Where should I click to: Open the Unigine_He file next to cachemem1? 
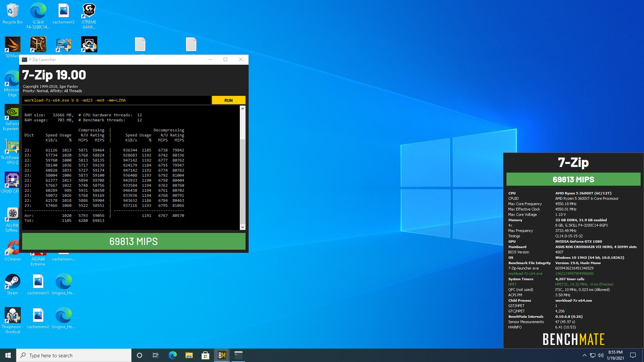[x=63, y=284]
